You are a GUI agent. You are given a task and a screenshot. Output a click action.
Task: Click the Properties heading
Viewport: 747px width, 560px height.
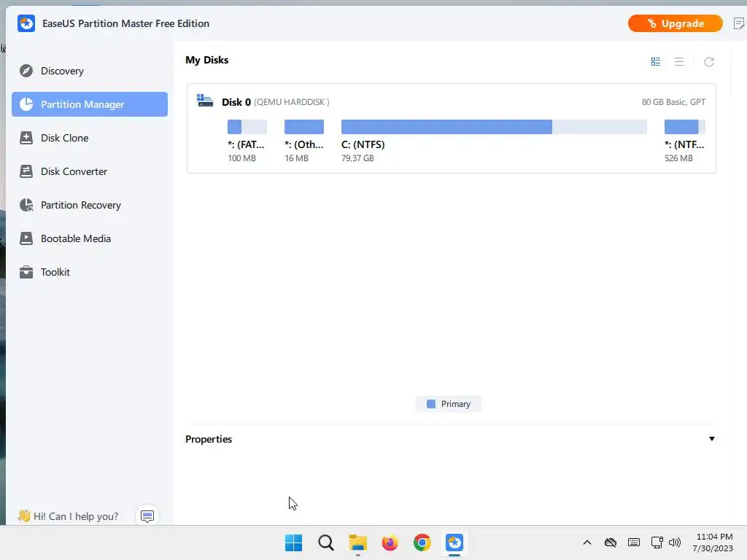209,439
